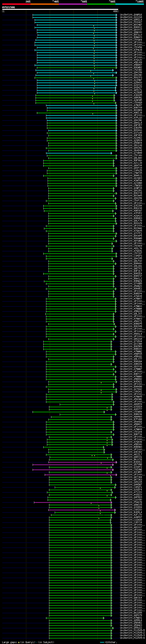Select the UniRef100_Q70TF1 label
This screenshot has width=146, height=644.
(131, 233)
